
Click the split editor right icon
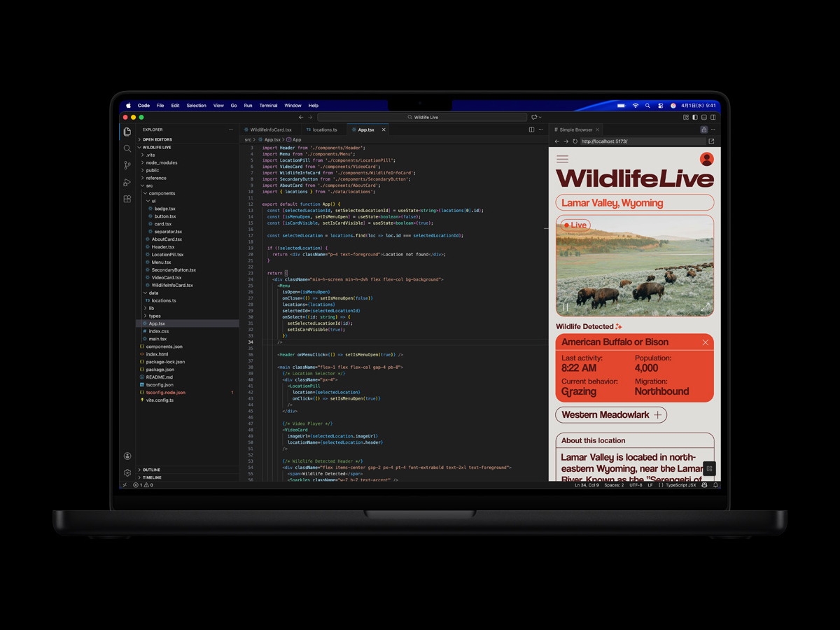point(531,129)
